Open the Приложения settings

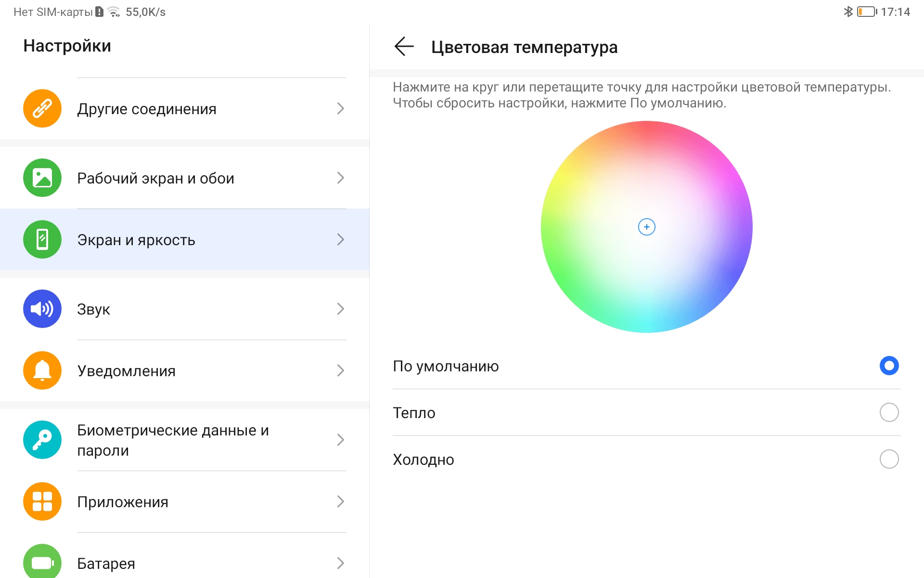point(185,501)
